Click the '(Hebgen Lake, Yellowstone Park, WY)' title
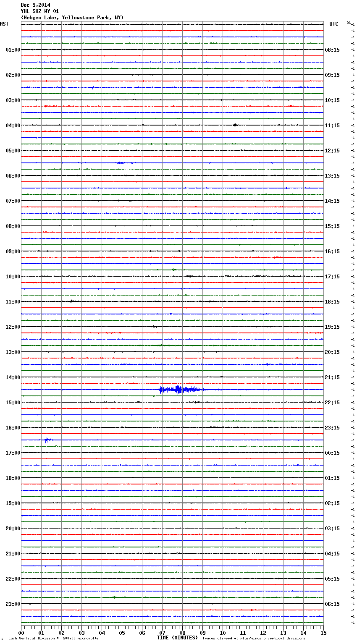This screenshot has height=644, width=357. click(72, 18)
